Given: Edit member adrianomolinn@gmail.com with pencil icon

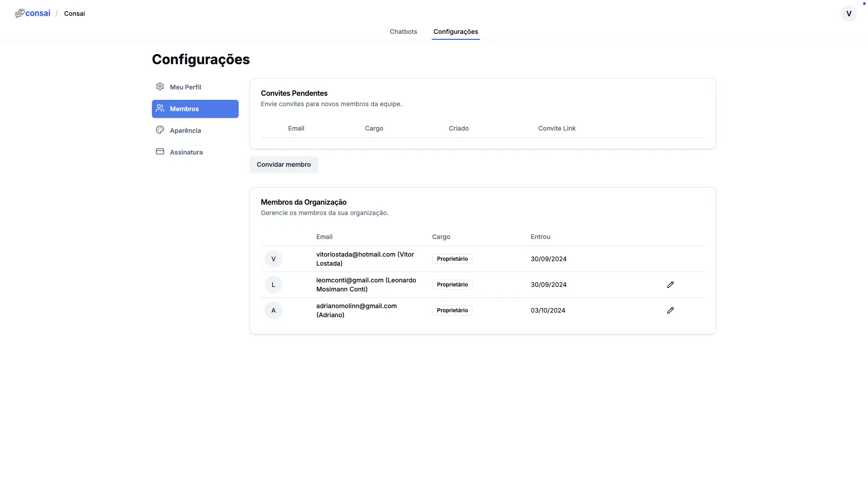Looking at the screenshot, I should (x=670, y=310).
